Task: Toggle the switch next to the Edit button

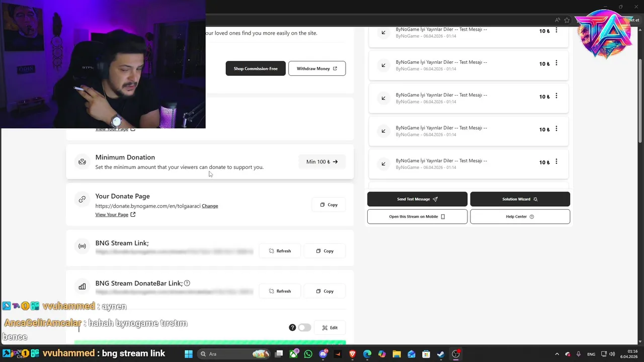Action: [x=304, y=327]
